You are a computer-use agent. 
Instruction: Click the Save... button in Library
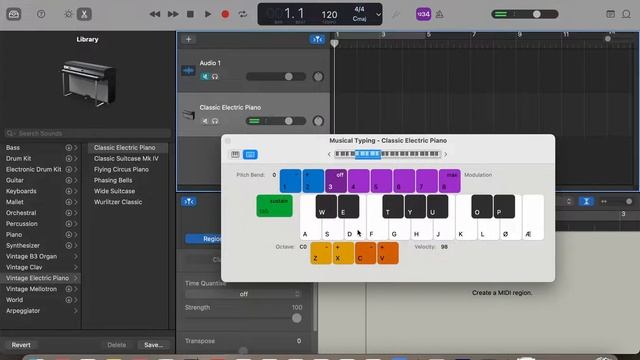tap(153, 345)
